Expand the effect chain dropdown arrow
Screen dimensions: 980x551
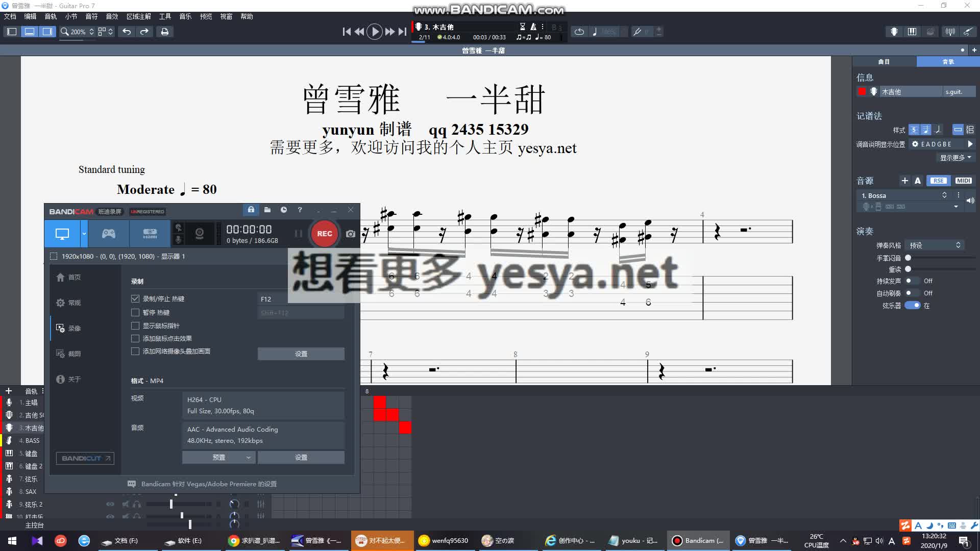(955, 207)
